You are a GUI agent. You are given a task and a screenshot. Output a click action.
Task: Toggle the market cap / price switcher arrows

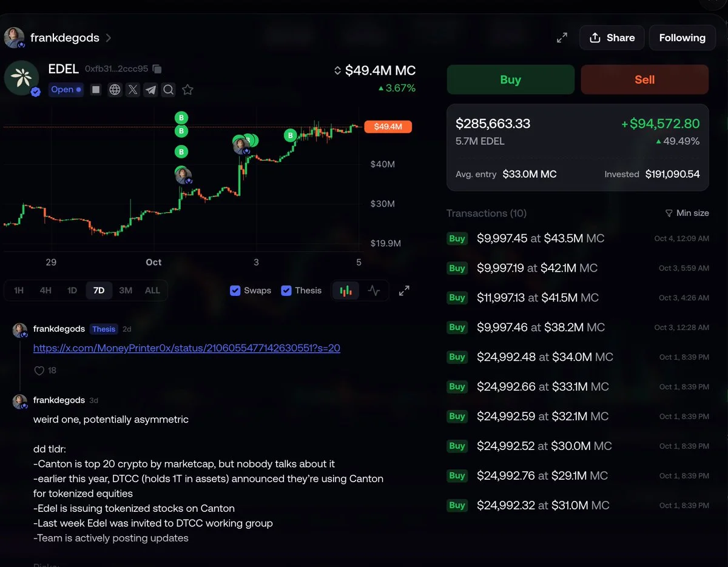point(338,71)
